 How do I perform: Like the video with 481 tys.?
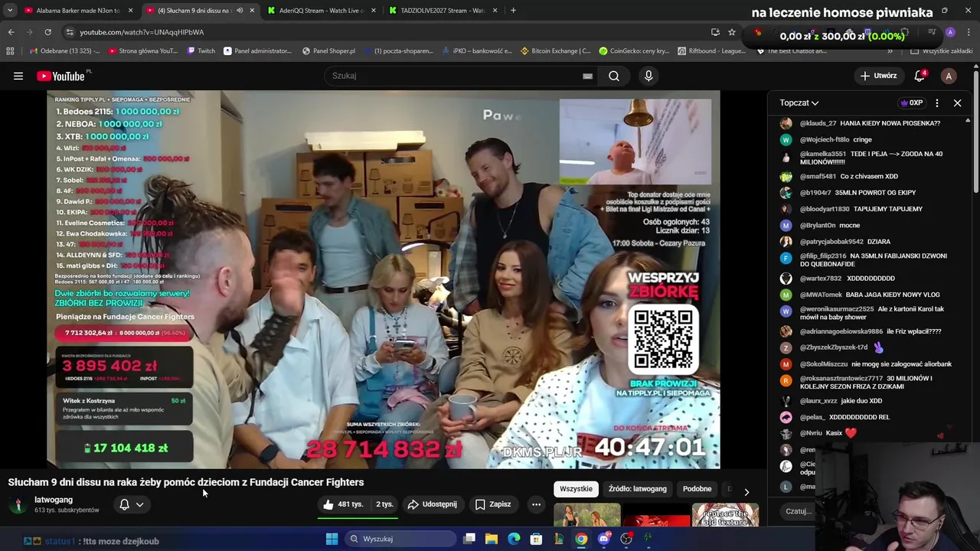[343, 504]
